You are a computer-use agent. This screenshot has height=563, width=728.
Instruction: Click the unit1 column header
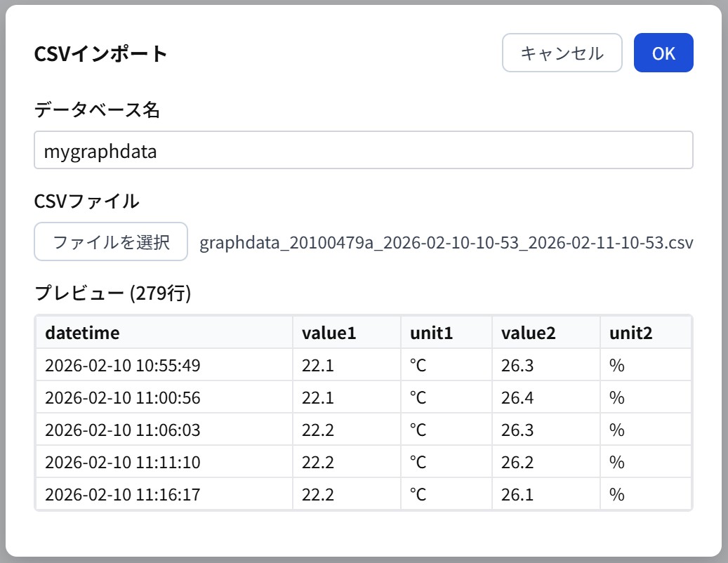pyautogui.click(x=430, y=332)
